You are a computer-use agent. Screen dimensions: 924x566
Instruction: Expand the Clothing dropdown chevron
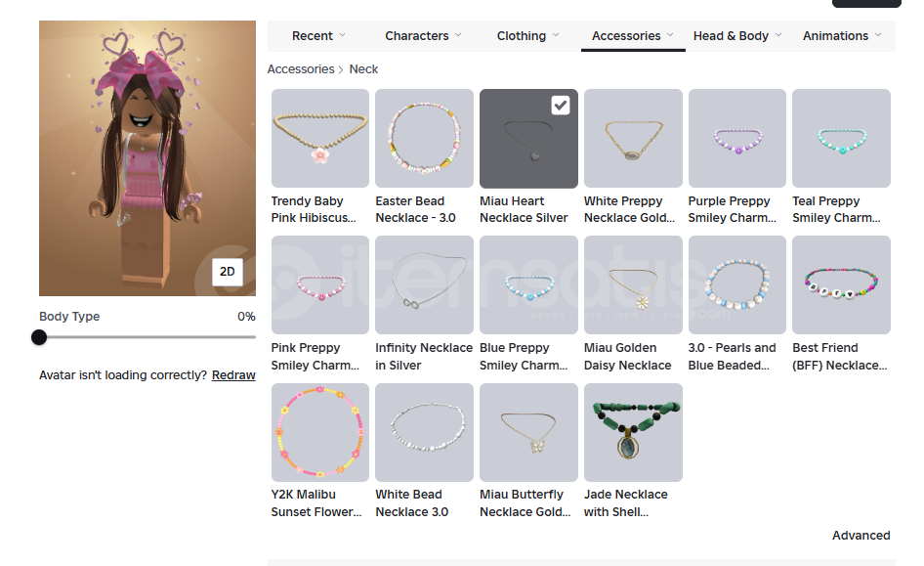556,35
